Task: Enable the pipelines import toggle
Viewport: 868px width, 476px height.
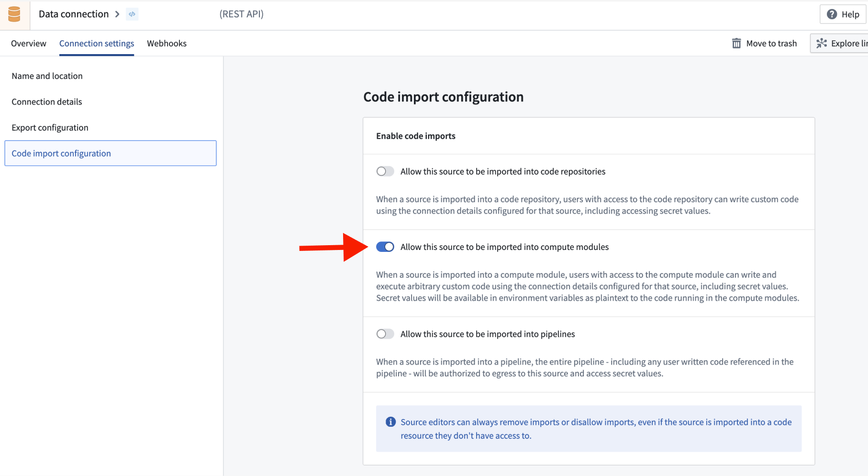Action: [x=385, y=334]
